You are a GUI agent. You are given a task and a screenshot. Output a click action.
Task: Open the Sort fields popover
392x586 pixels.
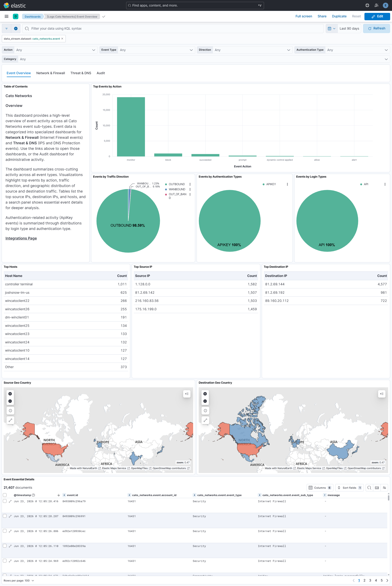click(x=349, y=488)
